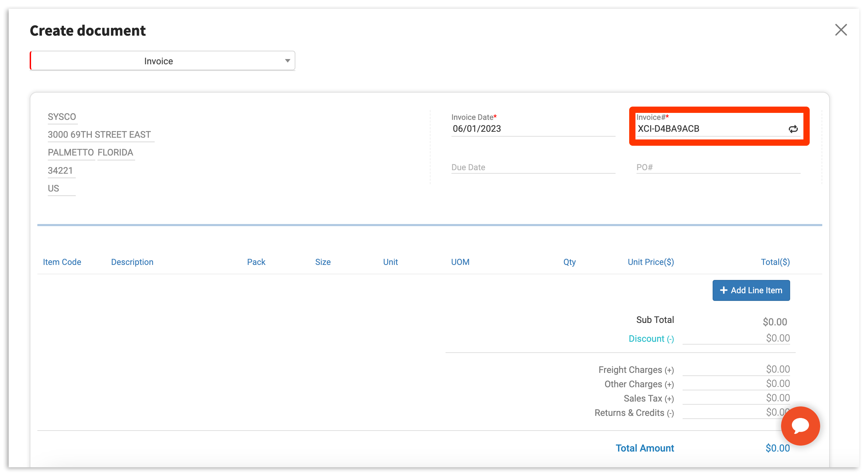Screen dimensions: 868x476
Task: Click the Add Line Item button
Action: pyautogui.click(x=751, y=290)
